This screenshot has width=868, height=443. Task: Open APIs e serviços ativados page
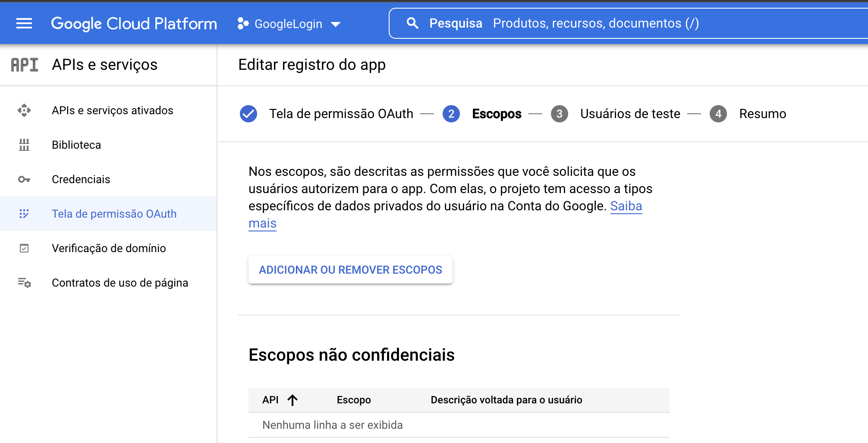point(113,110)
